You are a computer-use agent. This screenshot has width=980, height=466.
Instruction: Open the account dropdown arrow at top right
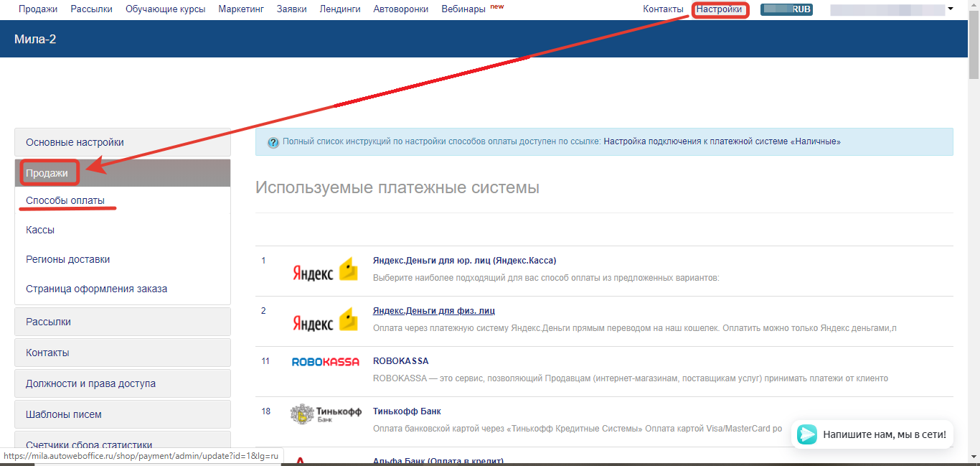tap(951, 9)
